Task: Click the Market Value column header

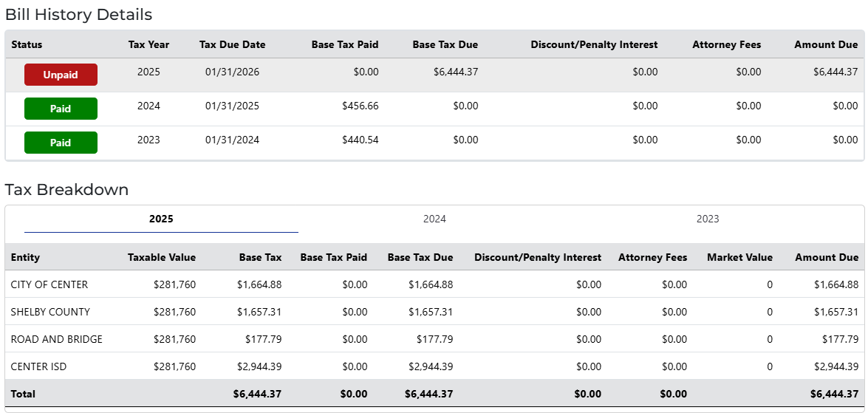Action: (x=739, y=257)
